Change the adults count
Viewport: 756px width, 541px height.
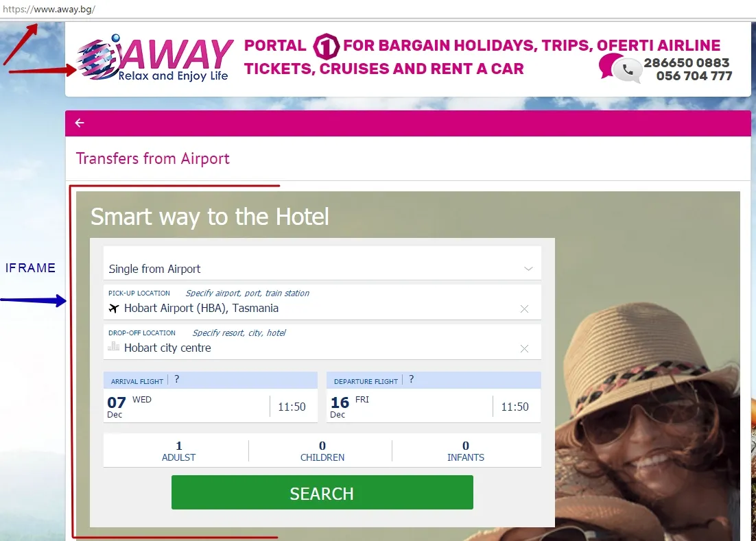(178, 451)
